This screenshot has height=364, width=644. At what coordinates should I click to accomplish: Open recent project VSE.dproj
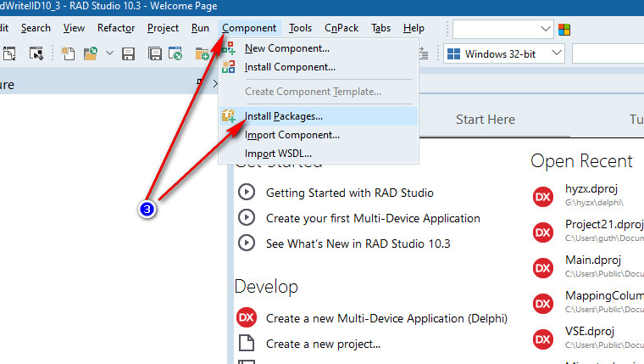(590, 331)
